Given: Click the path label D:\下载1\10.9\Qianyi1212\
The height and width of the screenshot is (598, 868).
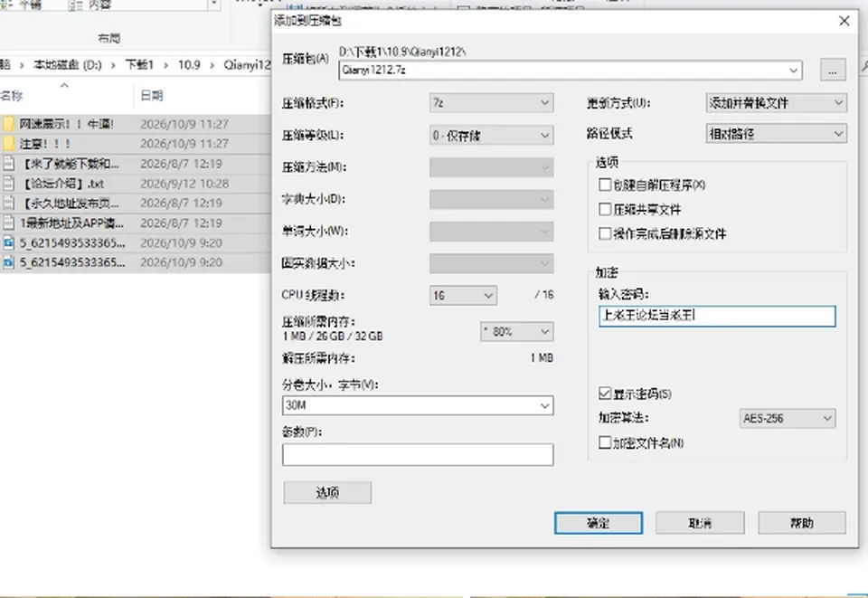Looking at the screenshot, I should point(402,52).
